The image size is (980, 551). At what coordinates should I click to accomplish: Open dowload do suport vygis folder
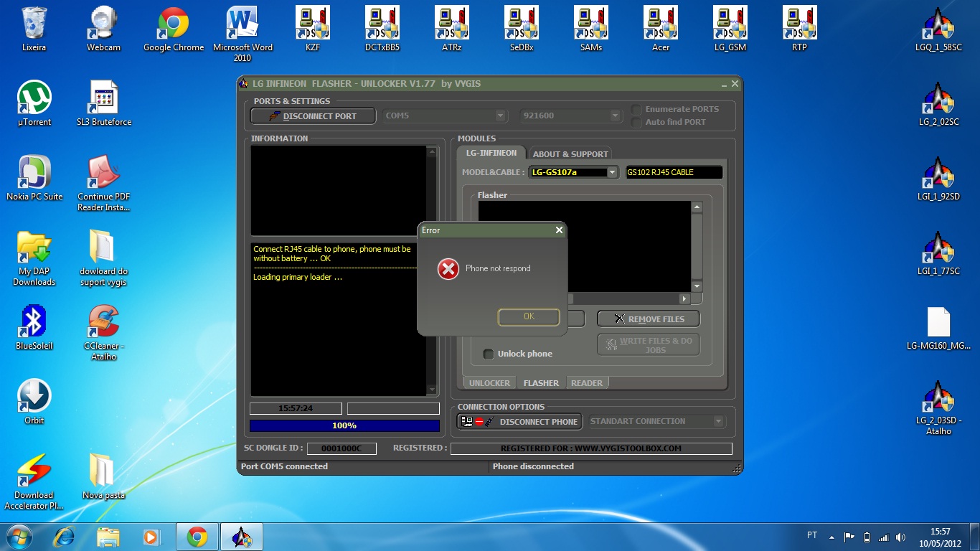(x=103, y=258)
